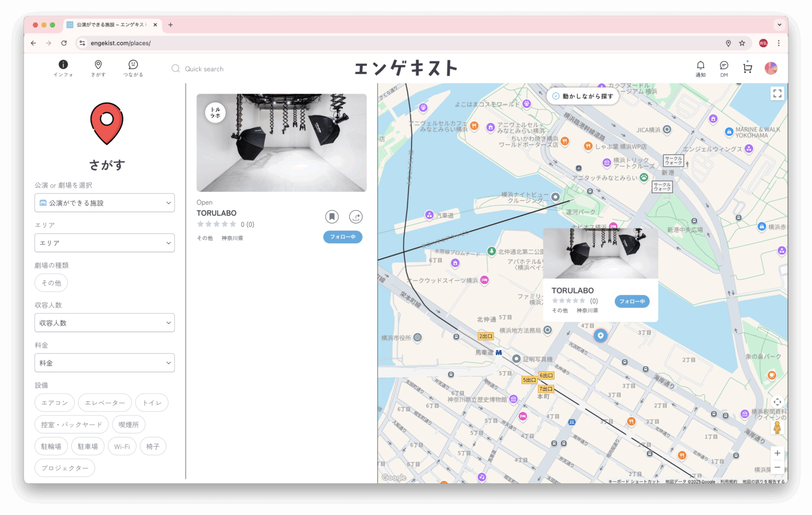Open the shopping cart
812x515 pixels.
(747, 68)
